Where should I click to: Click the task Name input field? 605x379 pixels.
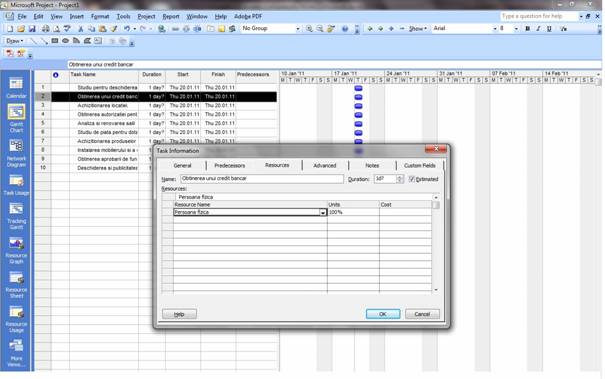click(x=262, y=179)
